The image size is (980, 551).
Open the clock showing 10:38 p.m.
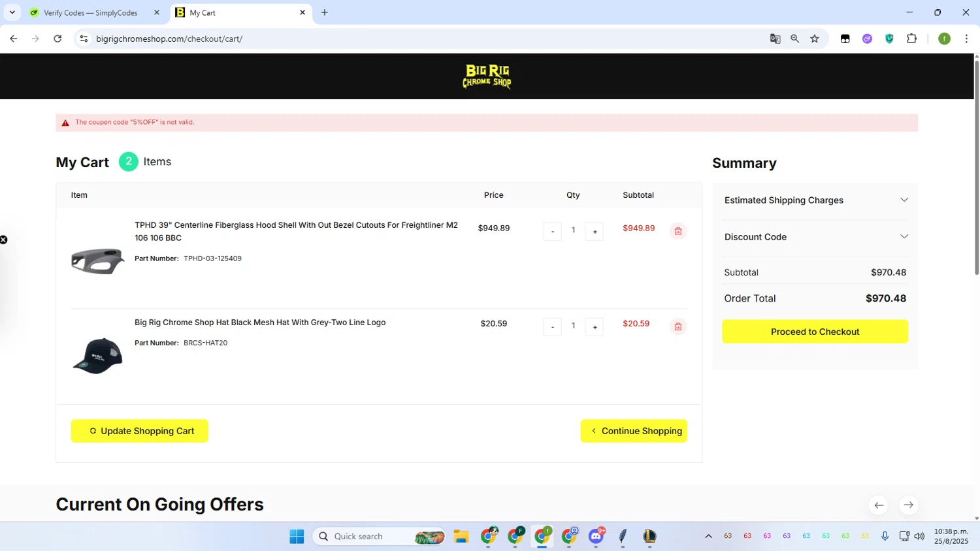[951, 537]
